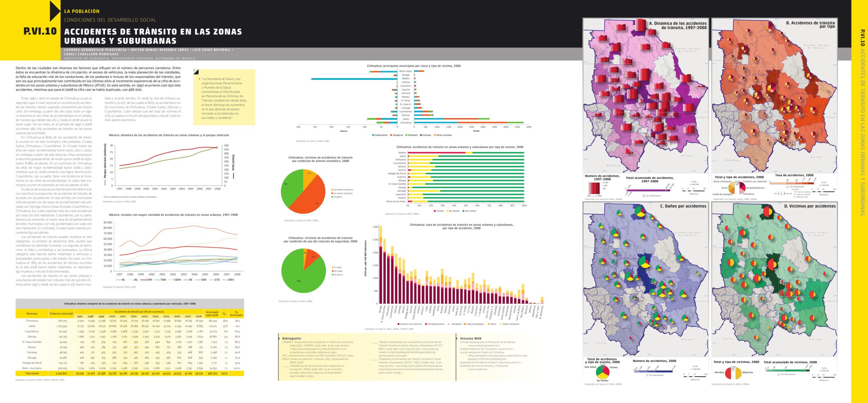This screenshot has width=868, height=403.
Task: Click the www.cenapra.salud.gob.mx link
Action: pyautogui.click(x=483, y=345)
